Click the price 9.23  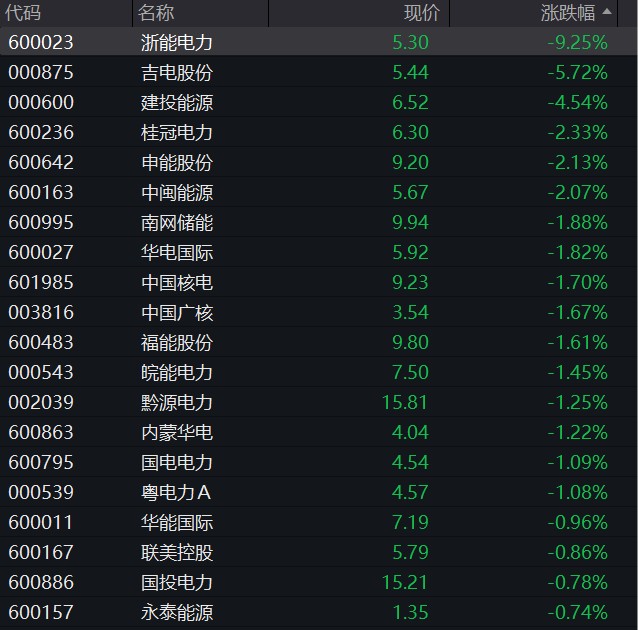tap(410, 282)
